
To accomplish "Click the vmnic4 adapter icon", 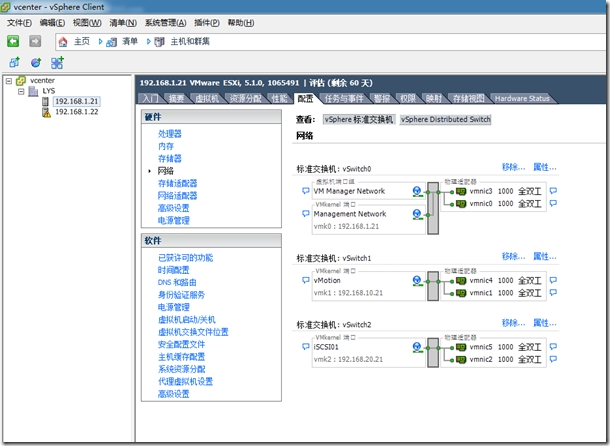I will [x=461, y=281].
